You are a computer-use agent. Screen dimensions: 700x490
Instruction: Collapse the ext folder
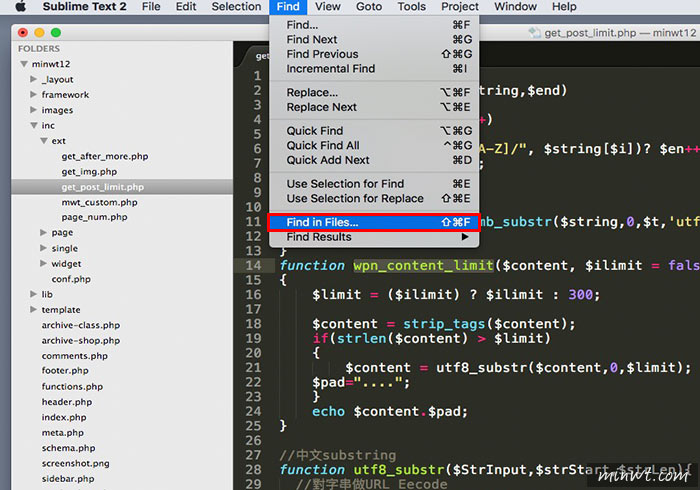click(x=44, y=141)
